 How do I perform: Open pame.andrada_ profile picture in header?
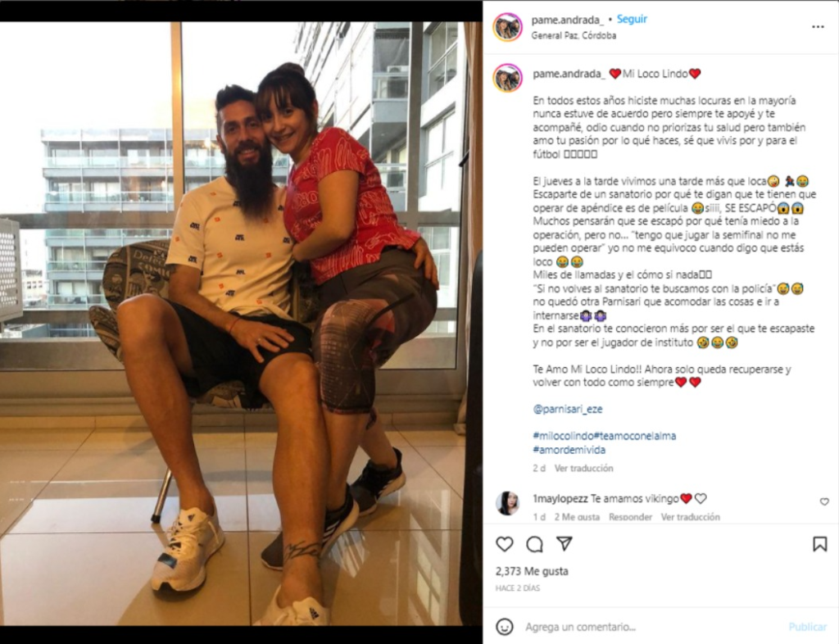pyautogui.click(x=507, y=27)
